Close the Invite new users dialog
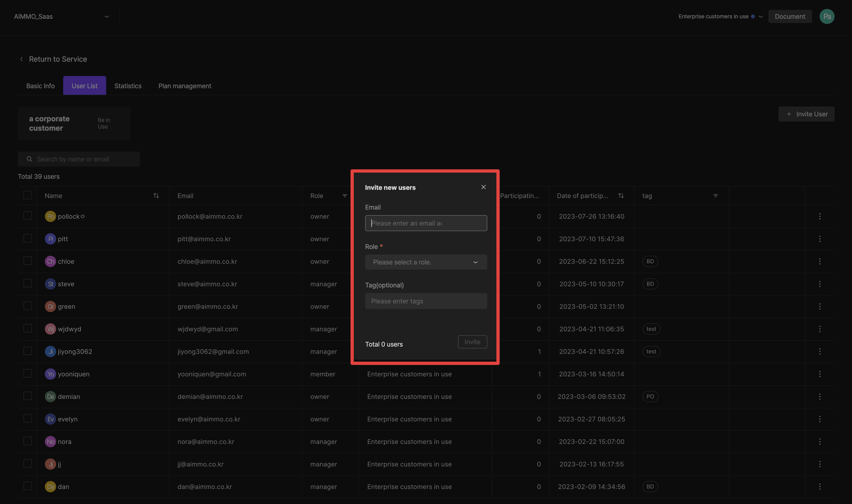The image size is (852, 504). click(483, 187)
